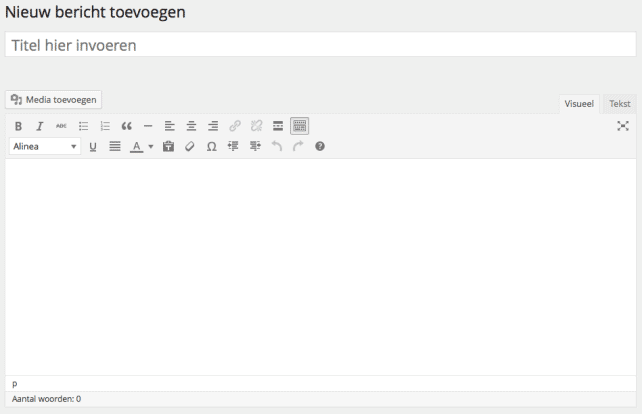
Task: Enable distraction-free fullscreen writing mode
Action: (623, 126)
